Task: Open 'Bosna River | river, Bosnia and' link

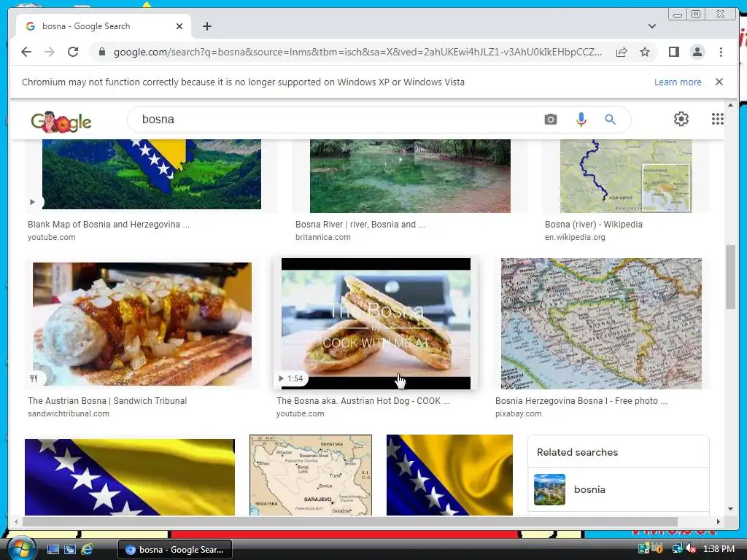Action: pos(360,225)
